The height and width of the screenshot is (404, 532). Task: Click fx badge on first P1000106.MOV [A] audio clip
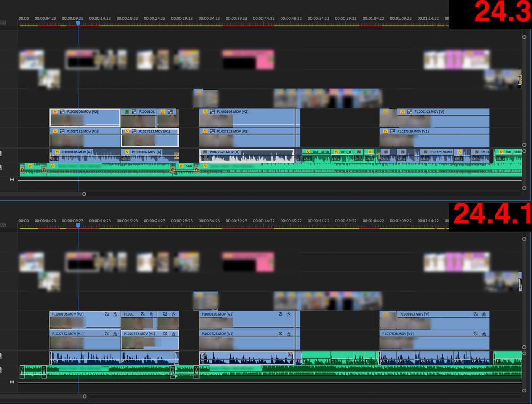pyautogui.click(x=58, y=152)
